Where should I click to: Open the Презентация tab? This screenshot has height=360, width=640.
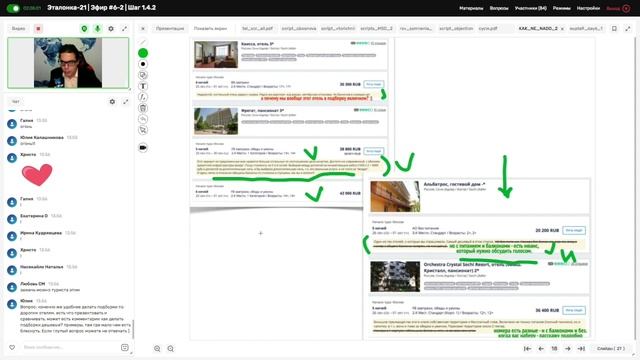(x=170, y=29)
